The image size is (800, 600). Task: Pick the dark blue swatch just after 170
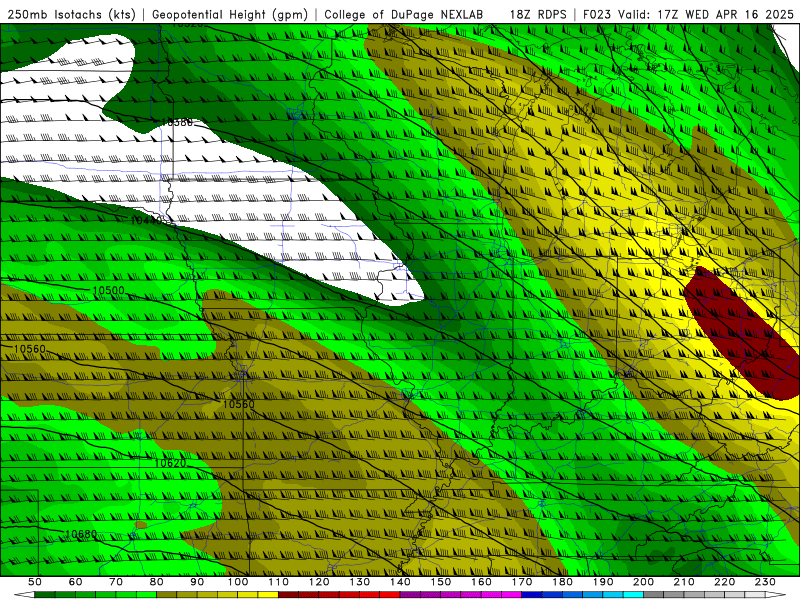click(x=532, y=594)
